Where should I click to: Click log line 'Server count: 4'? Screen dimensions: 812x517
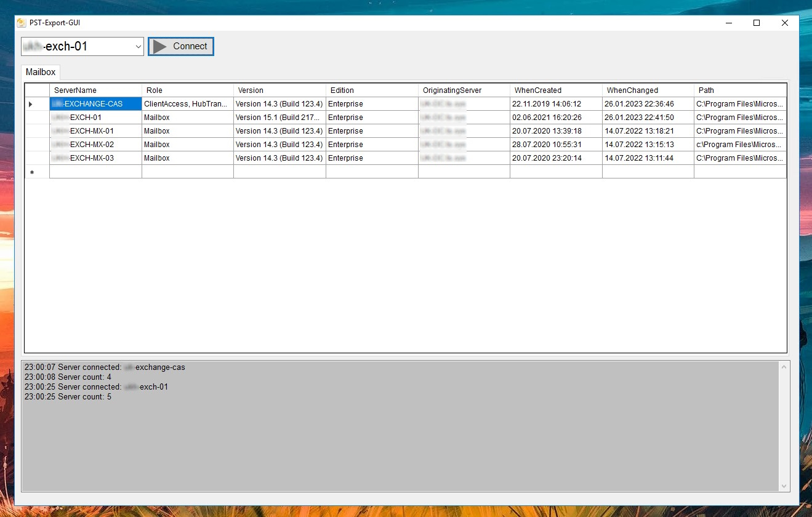[x=68, y=377]
